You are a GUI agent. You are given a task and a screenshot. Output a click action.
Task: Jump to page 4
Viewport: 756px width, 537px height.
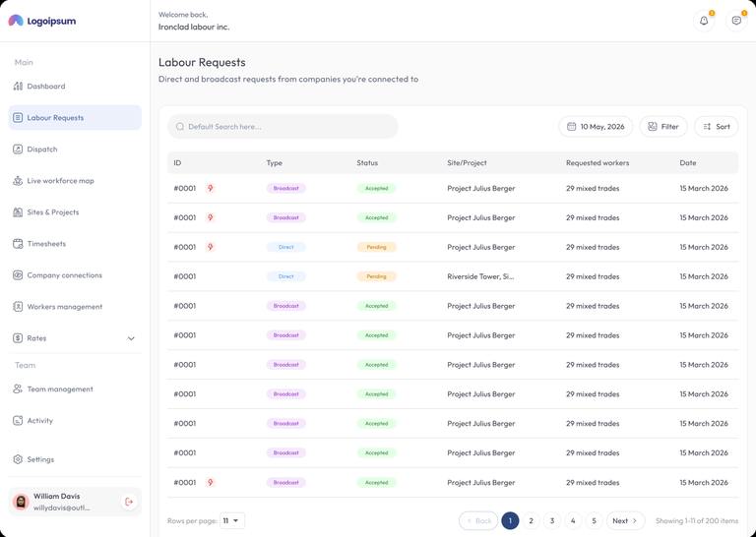click(573, 520)
